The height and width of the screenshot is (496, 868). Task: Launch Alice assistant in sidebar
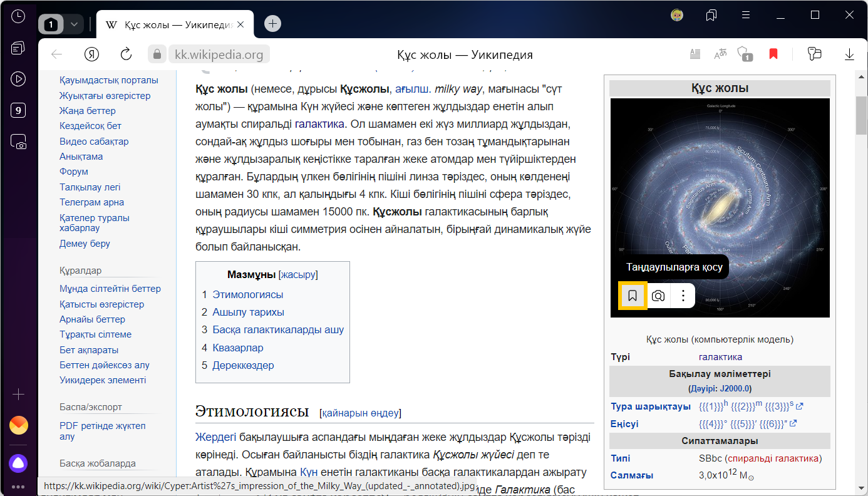(18, 463)
